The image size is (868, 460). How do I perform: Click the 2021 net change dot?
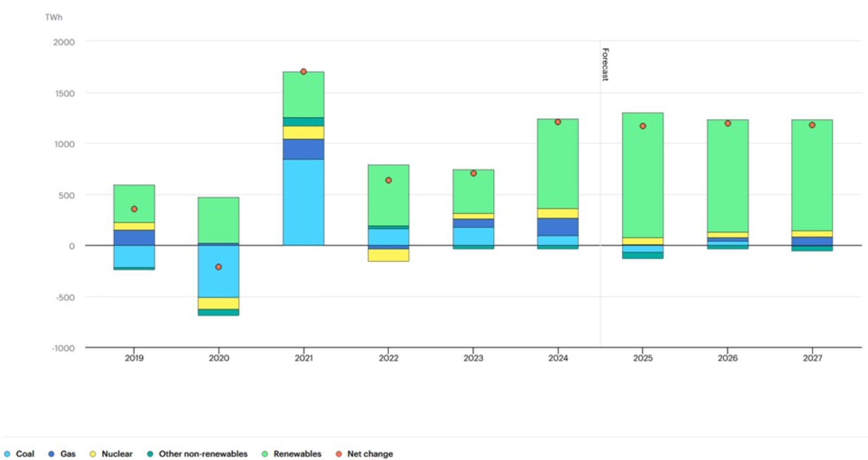point(303,71)
